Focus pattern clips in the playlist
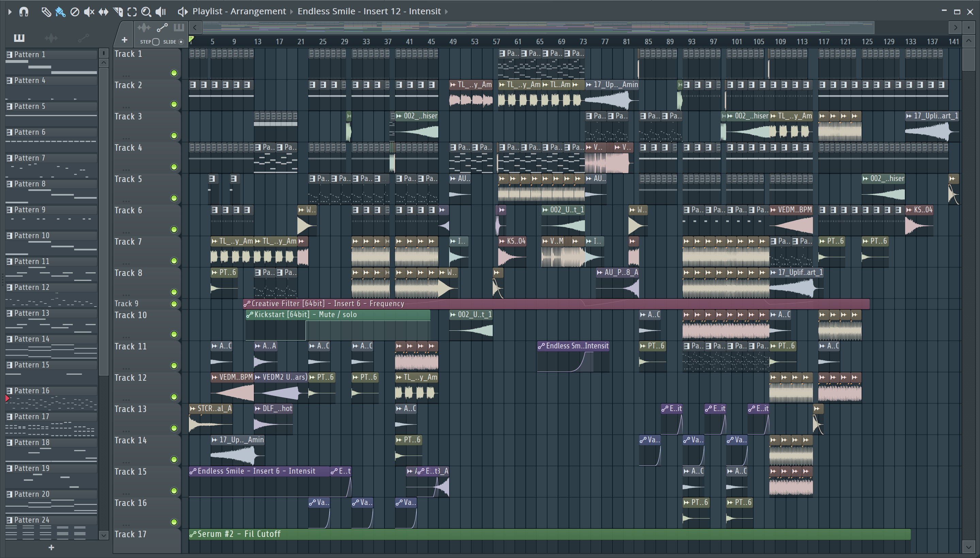Image resolution: width=980 pixels, height=558 pixels. 179,28
